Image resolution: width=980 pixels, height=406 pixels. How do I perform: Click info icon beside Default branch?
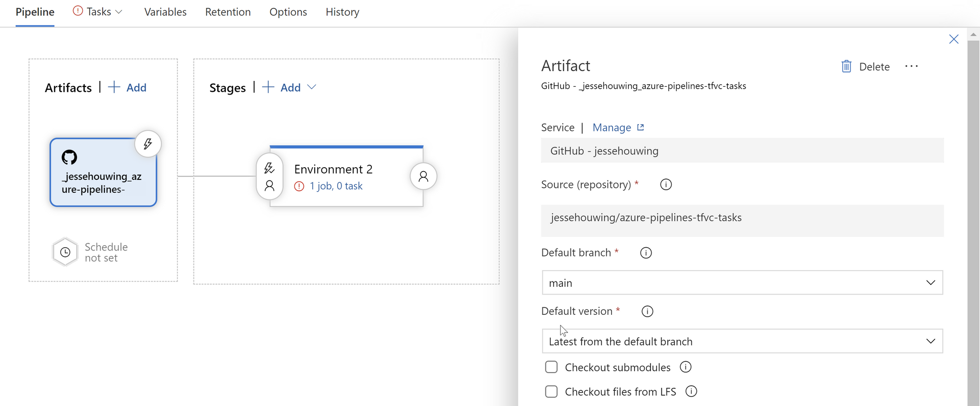(646, 253)
